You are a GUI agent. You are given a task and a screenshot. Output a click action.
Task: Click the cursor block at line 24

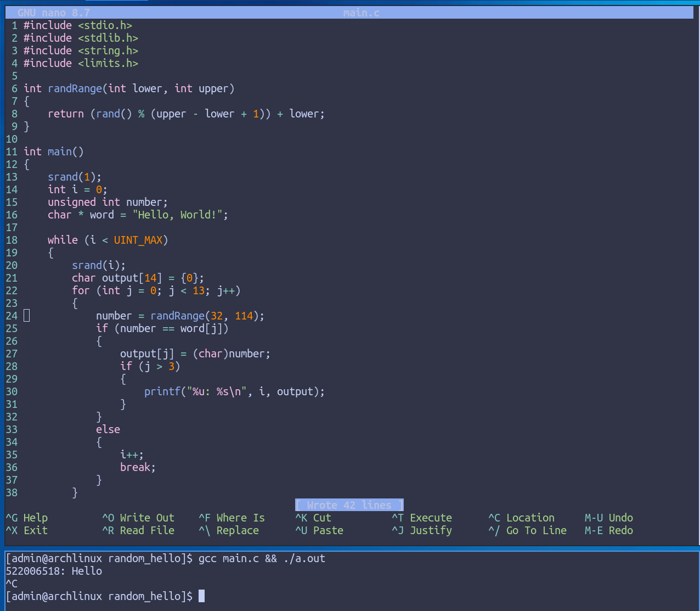[x=27, y=316]
